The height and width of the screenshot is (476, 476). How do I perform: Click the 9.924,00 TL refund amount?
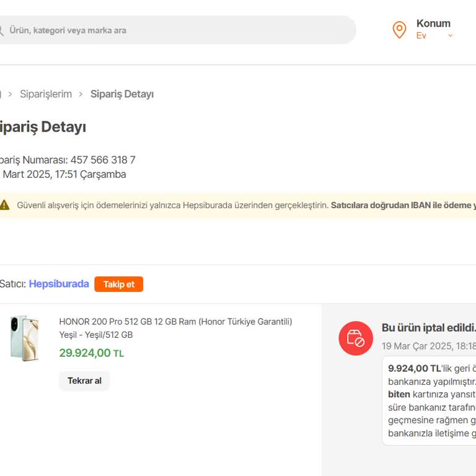click(415, 368)
